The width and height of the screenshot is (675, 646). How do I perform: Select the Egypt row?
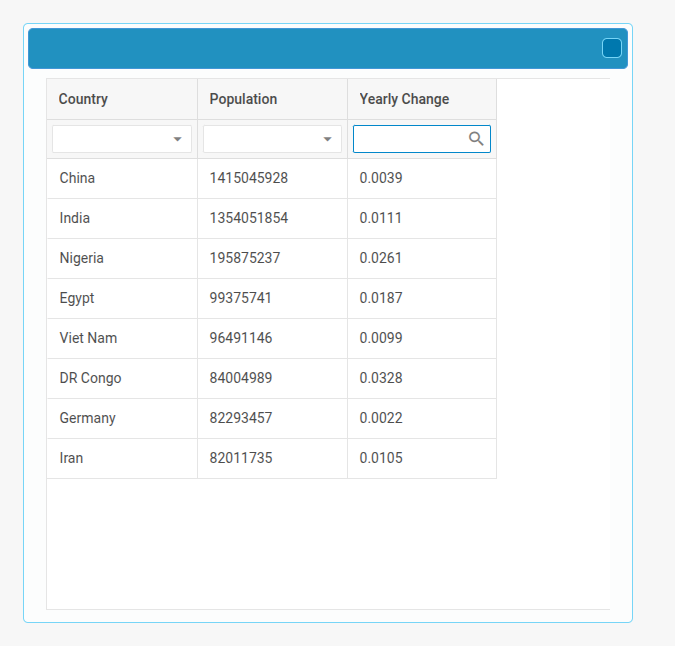click(x=77, y=298)
